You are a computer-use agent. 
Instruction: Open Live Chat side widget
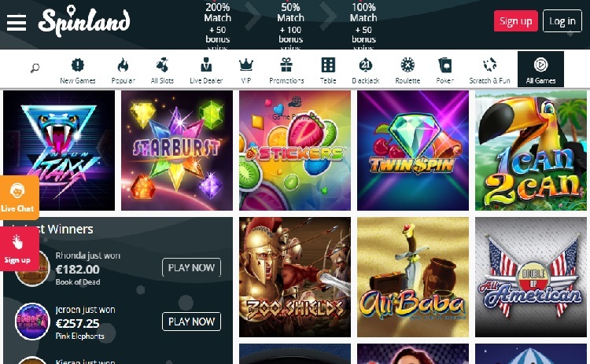pos(19,197)
